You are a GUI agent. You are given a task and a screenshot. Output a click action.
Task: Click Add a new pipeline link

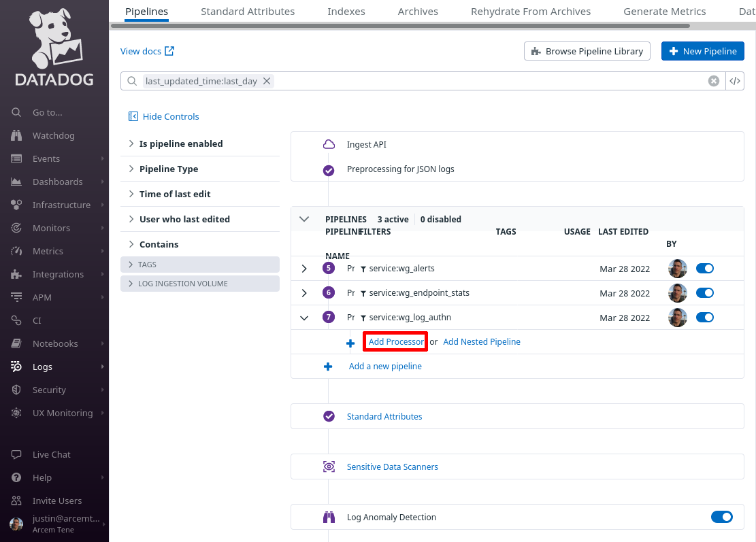(385, 366)
